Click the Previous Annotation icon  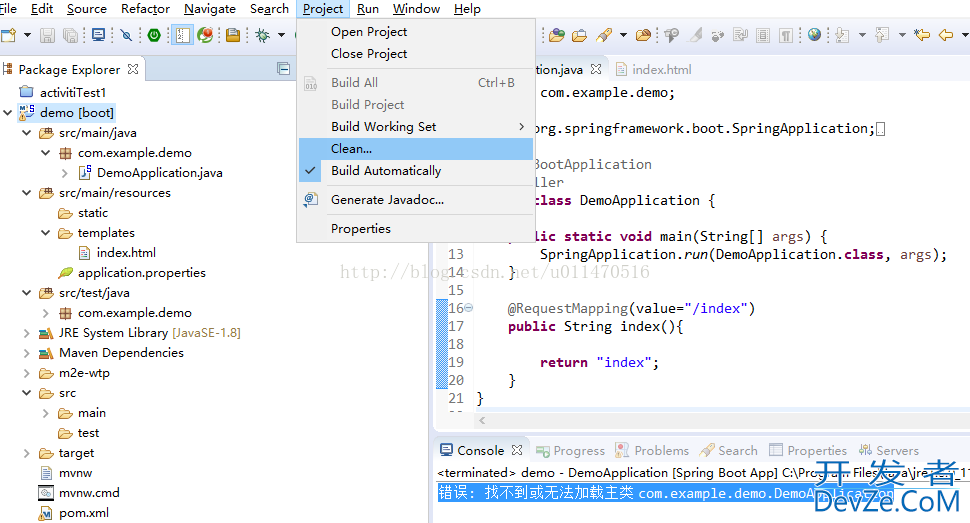(x=882, y=35)
